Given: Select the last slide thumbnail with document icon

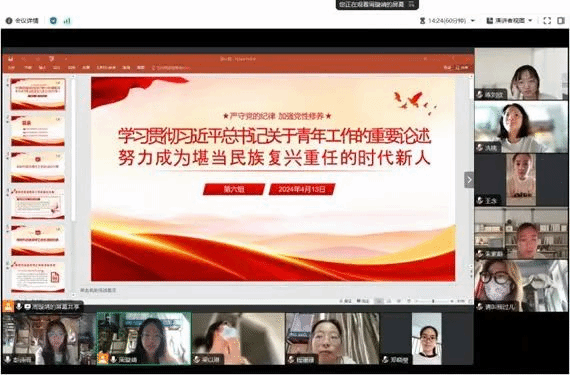Looking at the screenshot, I should point(38,277).
